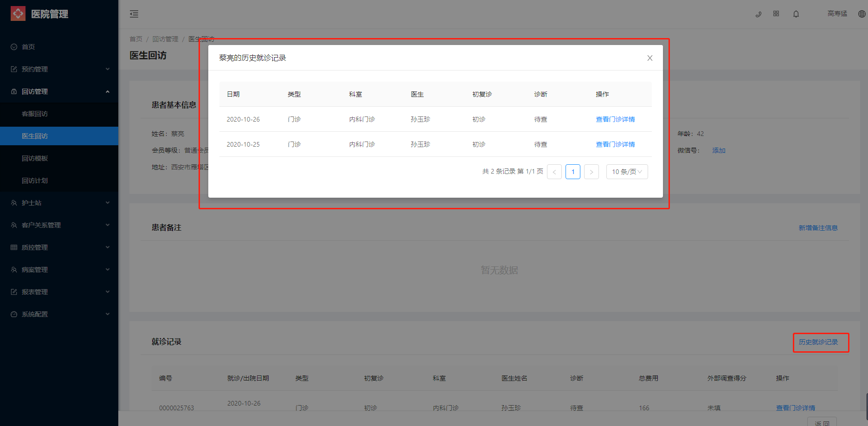Click the 回访管理 icon in sidebar
Image resolution: width=868 pixels, height=426 pixels.
pos(14,91)
